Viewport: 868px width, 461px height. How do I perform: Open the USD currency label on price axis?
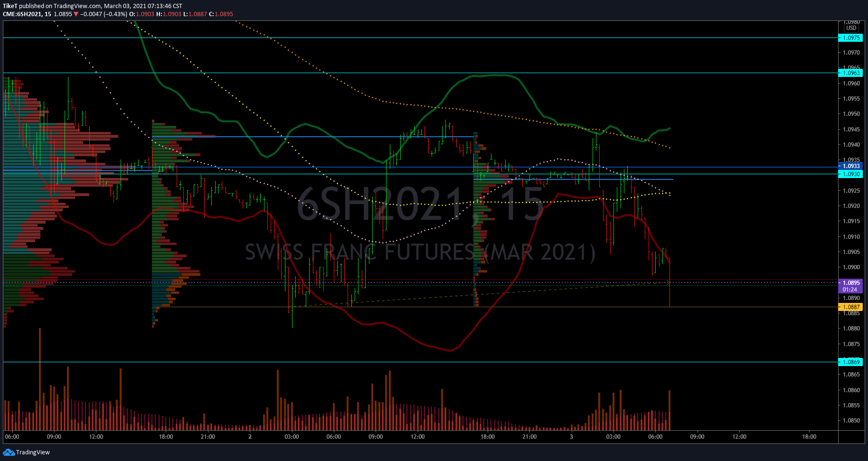point(851,28)
